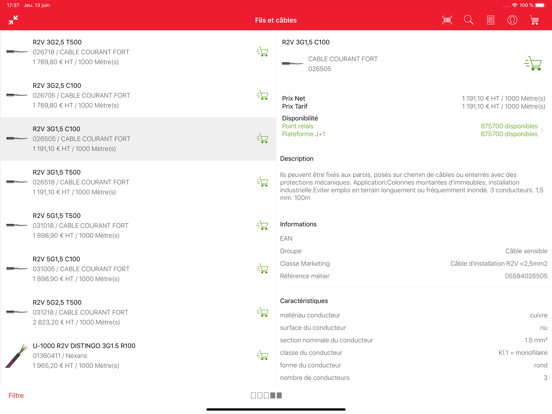Select the R2V 3G2,5 T500 product row
552x414 pixels.
(x=138, y=52)
